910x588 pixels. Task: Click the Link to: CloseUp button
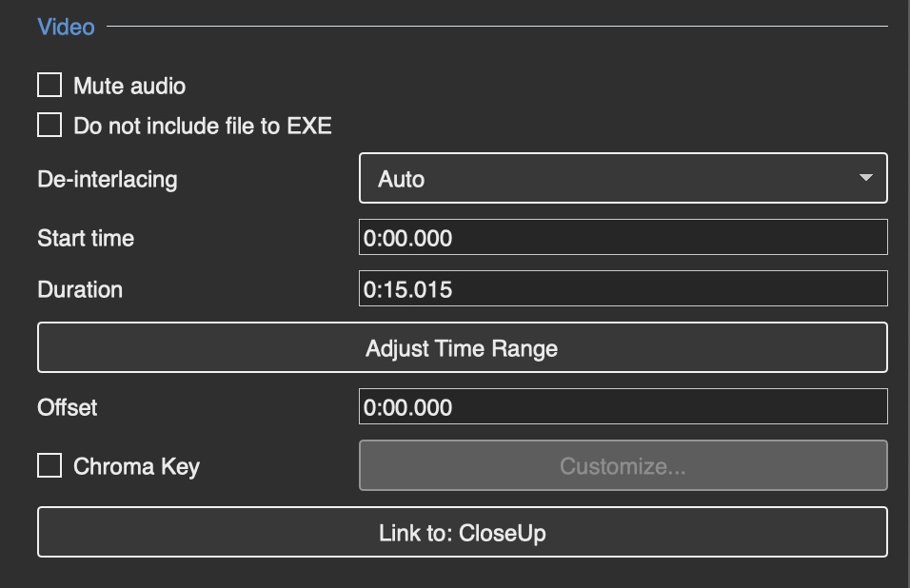[463, 532]
